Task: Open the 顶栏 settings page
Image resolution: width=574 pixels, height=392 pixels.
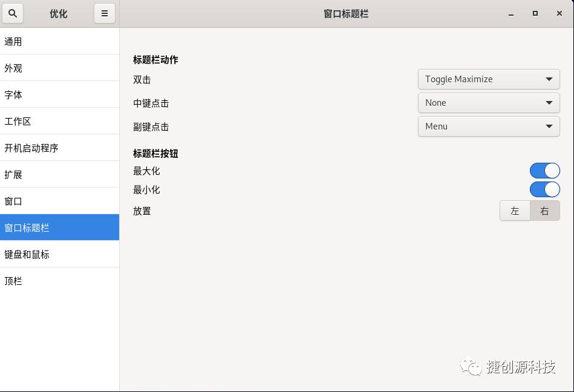Action: (x=60, y=281)
